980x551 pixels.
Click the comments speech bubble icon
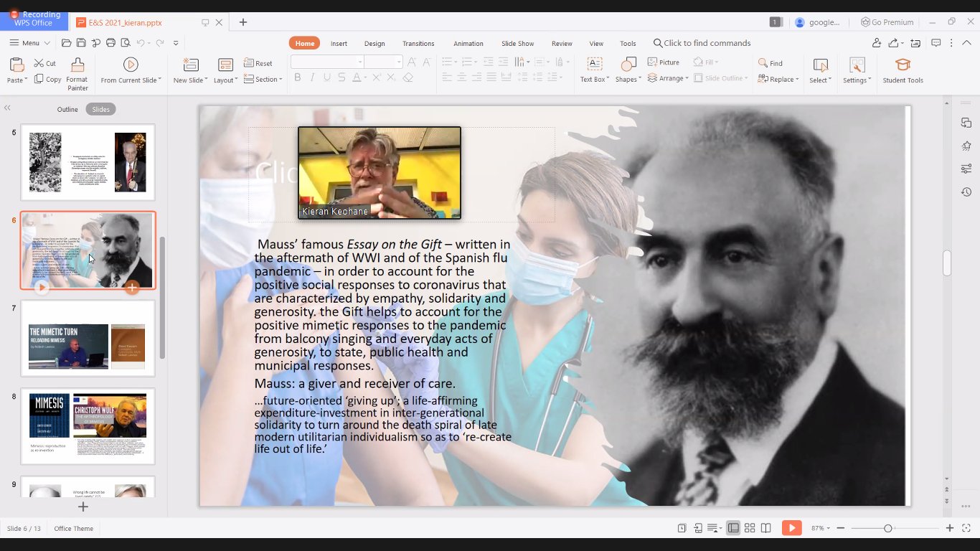tap(936, 43)
